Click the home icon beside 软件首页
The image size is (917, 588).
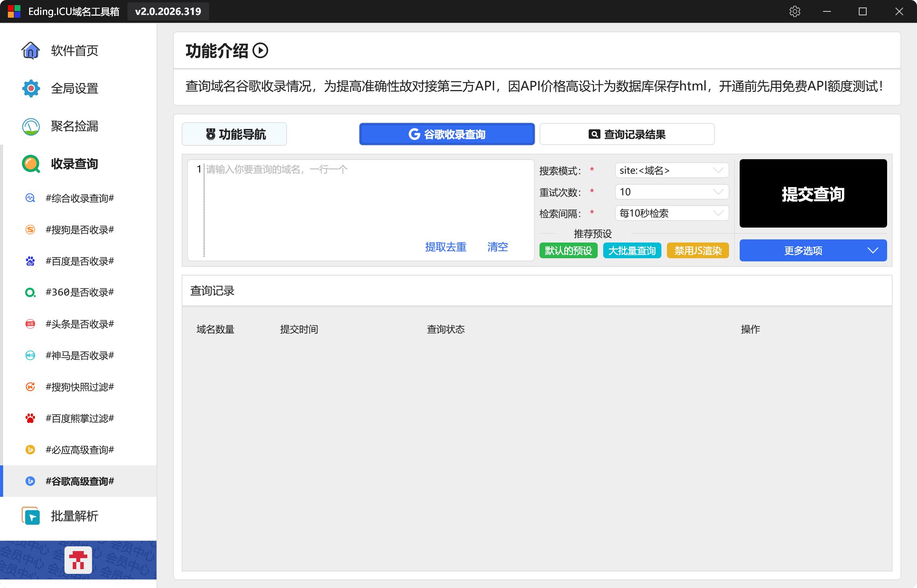[31, 51]
